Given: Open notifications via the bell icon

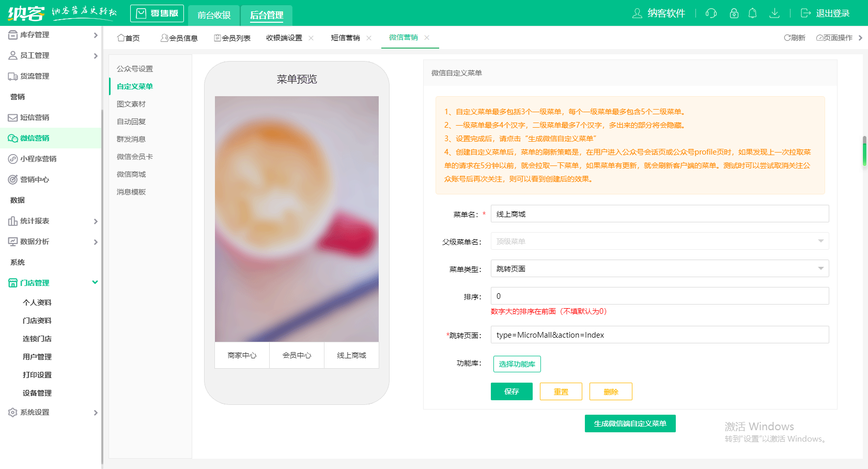Looking at the screenshot, I should [x=753, y=13].
